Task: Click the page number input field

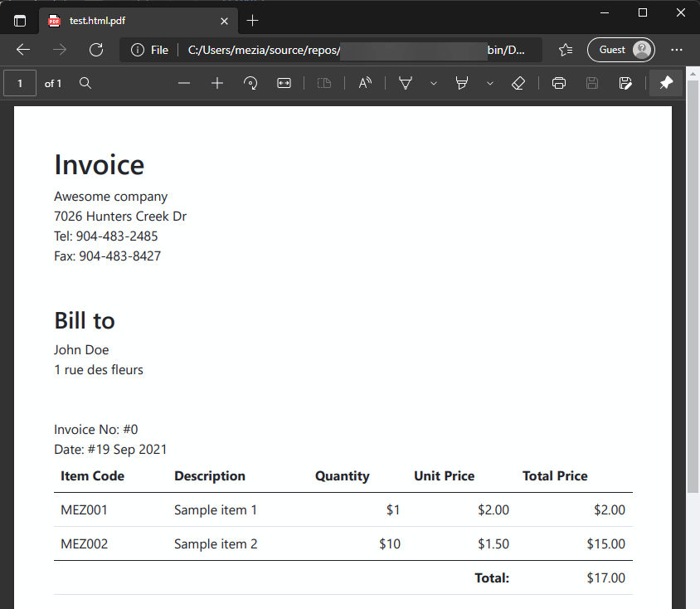Action: (20, 83)
